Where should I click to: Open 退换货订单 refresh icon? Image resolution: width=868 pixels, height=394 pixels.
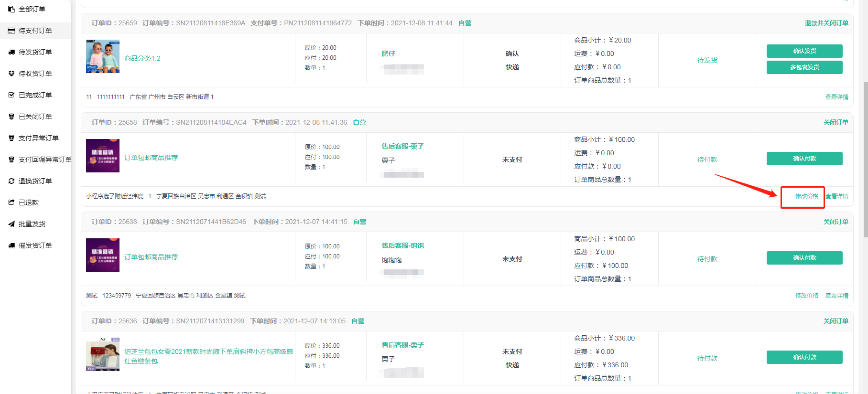(x=11, y=181)
